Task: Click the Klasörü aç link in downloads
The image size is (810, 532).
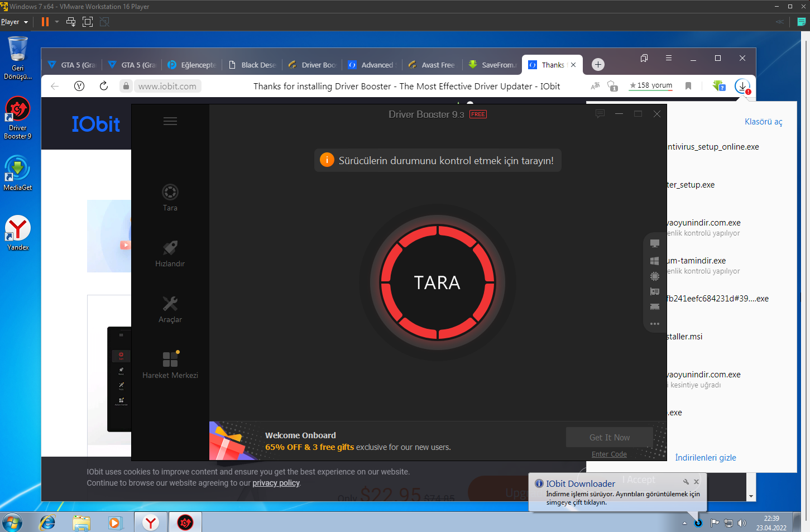Action: click(x=763, y=122)
